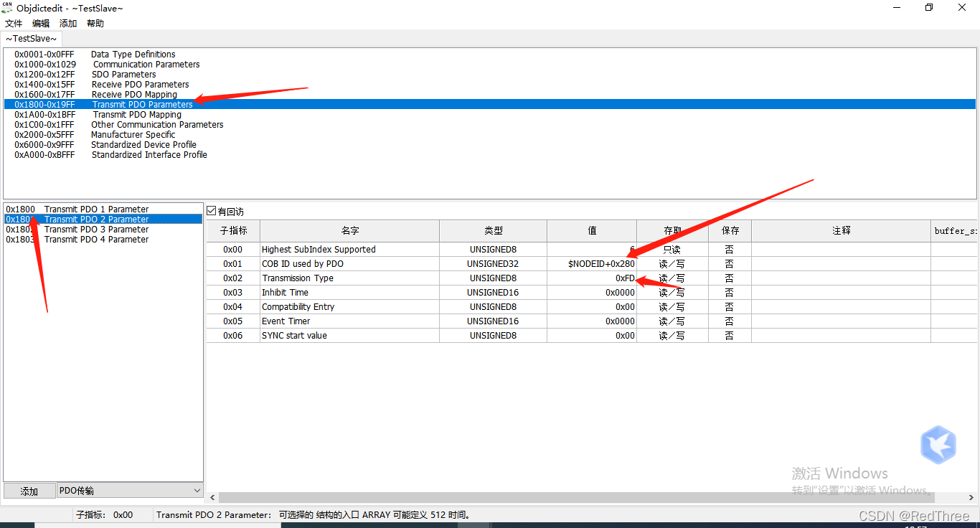Open the 添加 menu
The height and width of the screenshot is (528, 980).
(68, 24)
